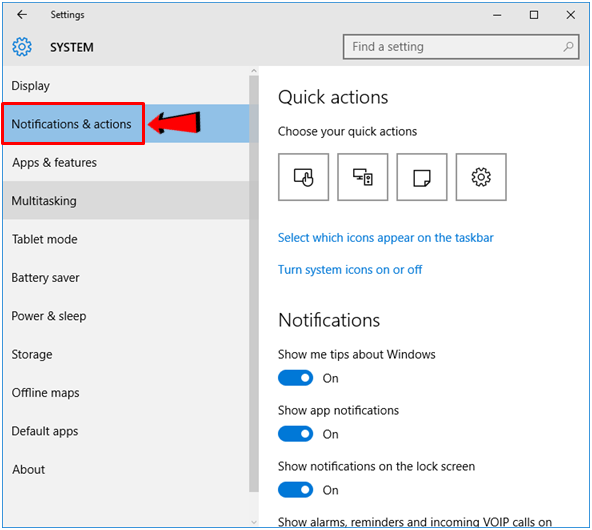Open Tablet mode sidebar settings
This screenshot has width=592, height=530.
click(x=126, y=239)
